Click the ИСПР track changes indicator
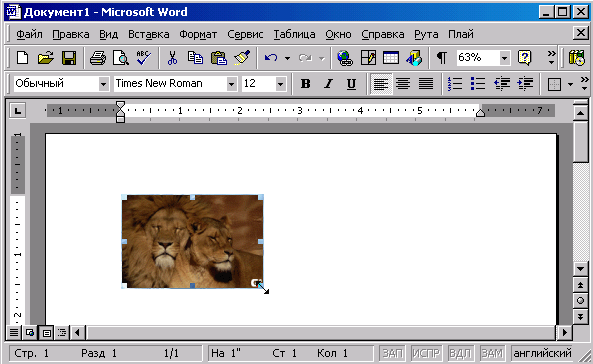Viewport: 593px width, 364px height. (x=426, y=353)
